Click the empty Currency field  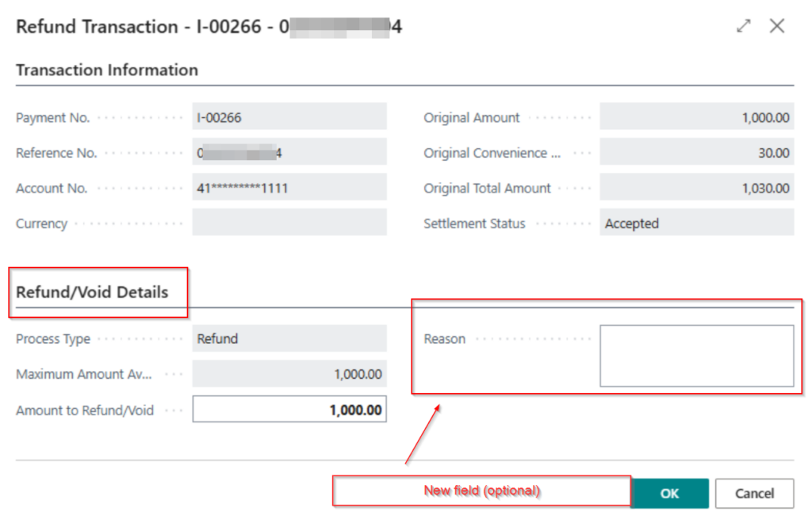point(289,223)
